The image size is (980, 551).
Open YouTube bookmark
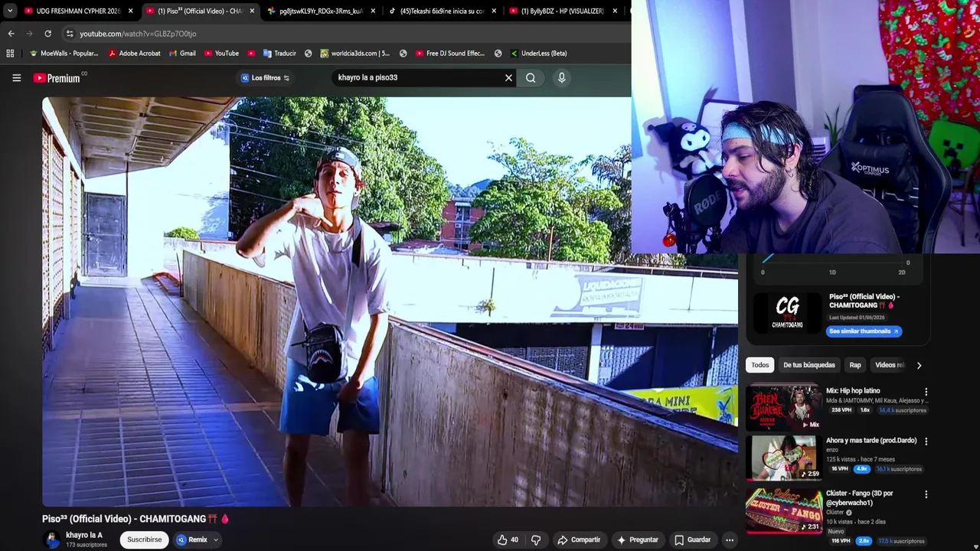point(221,54)
